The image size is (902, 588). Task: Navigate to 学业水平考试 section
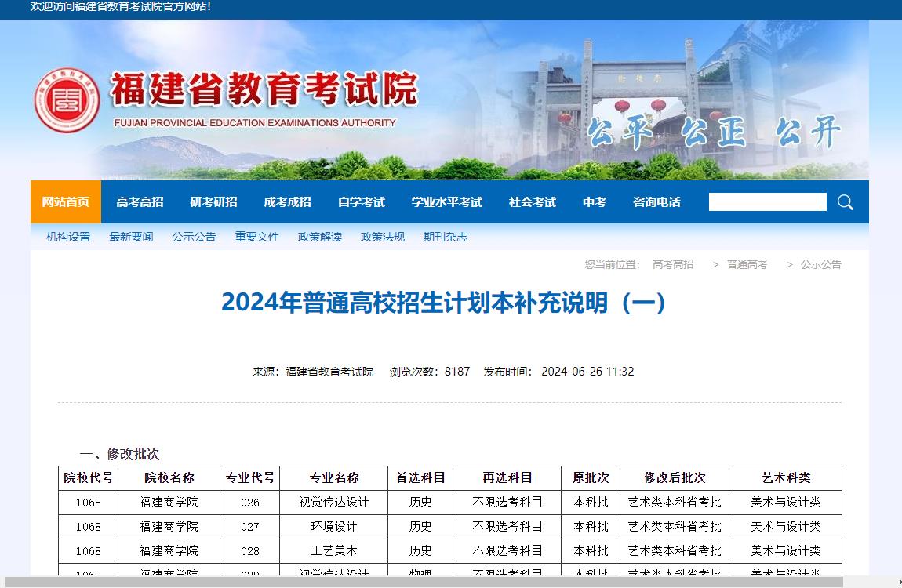[x=446, y=202]
